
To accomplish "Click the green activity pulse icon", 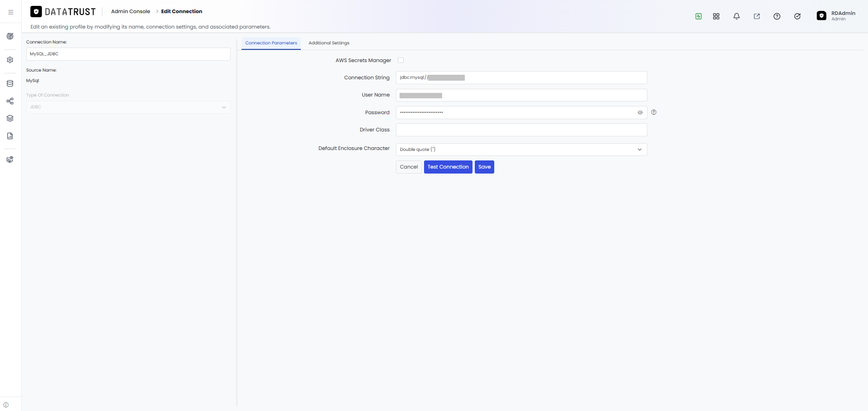I will [x=699, y=16].
